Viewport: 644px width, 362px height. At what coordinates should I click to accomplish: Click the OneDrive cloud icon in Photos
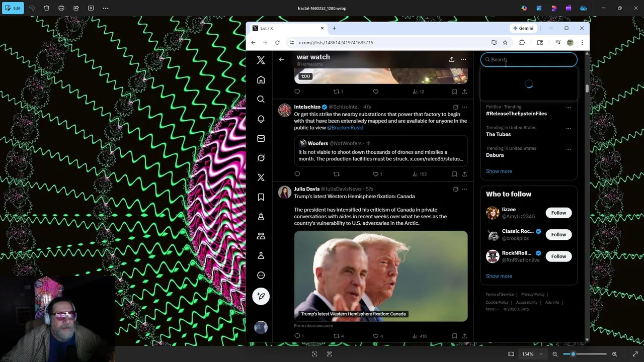pyautogui.click(x=584, y=8)
